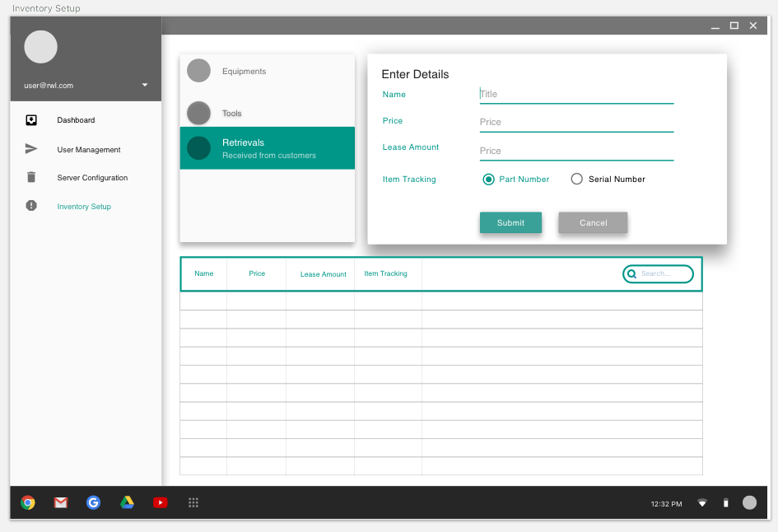Image resolution: width=778 pixels, height=532 pixels.
Task: Click the Server Configuration trash icon
Action: pos(31,177)
